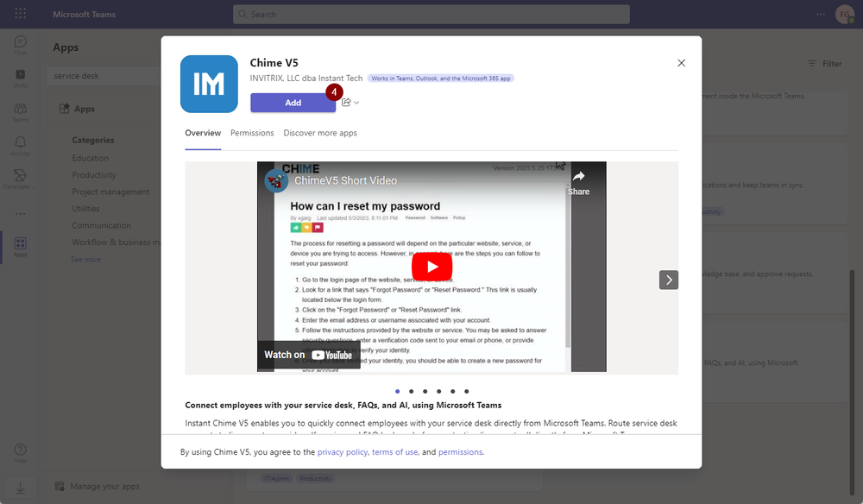Choose Workflow & business category

pos(117,243)
